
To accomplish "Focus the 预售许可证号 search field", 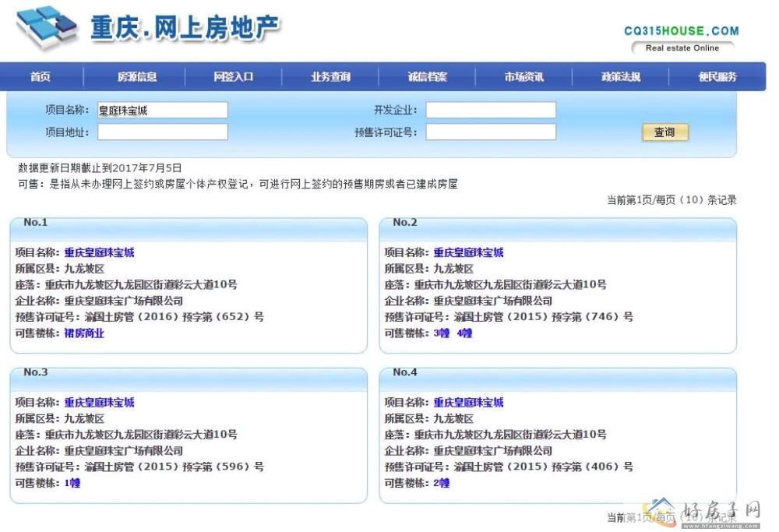I will point(491,132).
